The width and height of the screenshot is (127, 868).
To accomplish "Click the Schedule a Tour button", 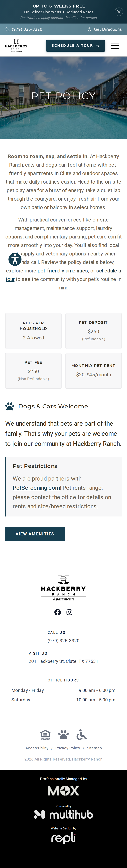I will click(x=76, y=46).
